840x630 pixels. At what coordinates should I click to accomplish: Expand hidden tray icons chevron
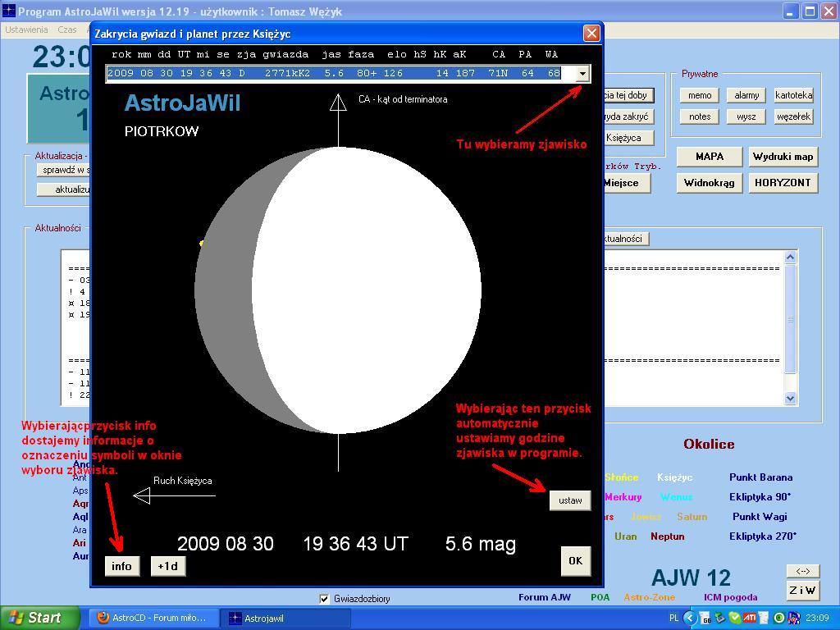coord(691,619)
